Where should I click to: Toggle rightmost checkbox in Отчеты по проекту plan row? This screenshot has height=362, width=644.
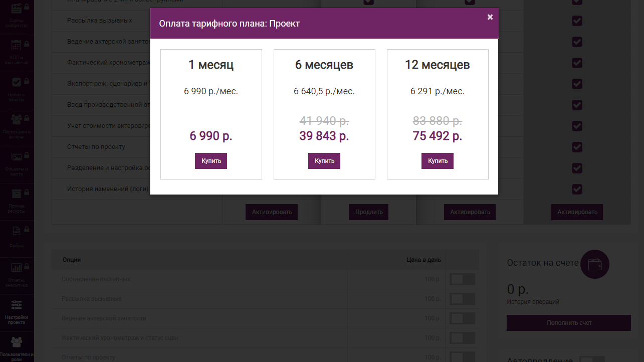(x=577, y=147)
